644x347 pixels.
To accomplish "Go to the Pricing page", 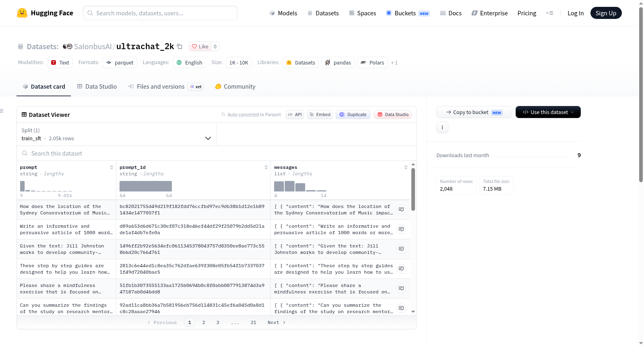I will pyautogui.click(x=527, y=13).
